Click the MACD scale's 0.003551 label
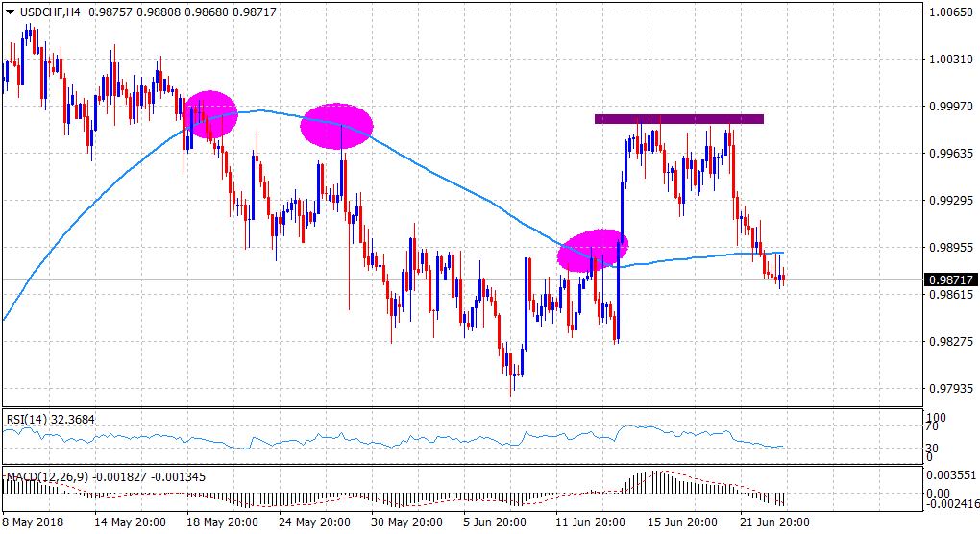980x534 pixels. click(949, 474)
